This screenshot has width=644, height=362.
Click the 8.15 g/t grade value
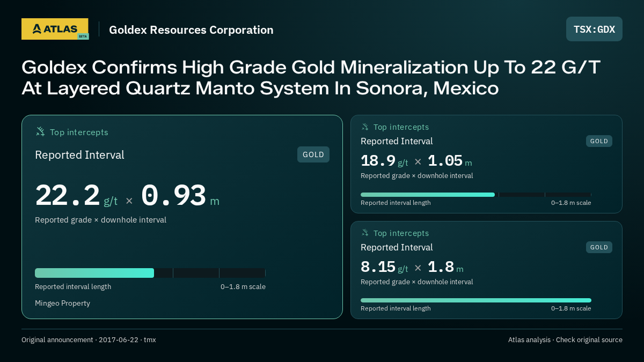[384, 267]
